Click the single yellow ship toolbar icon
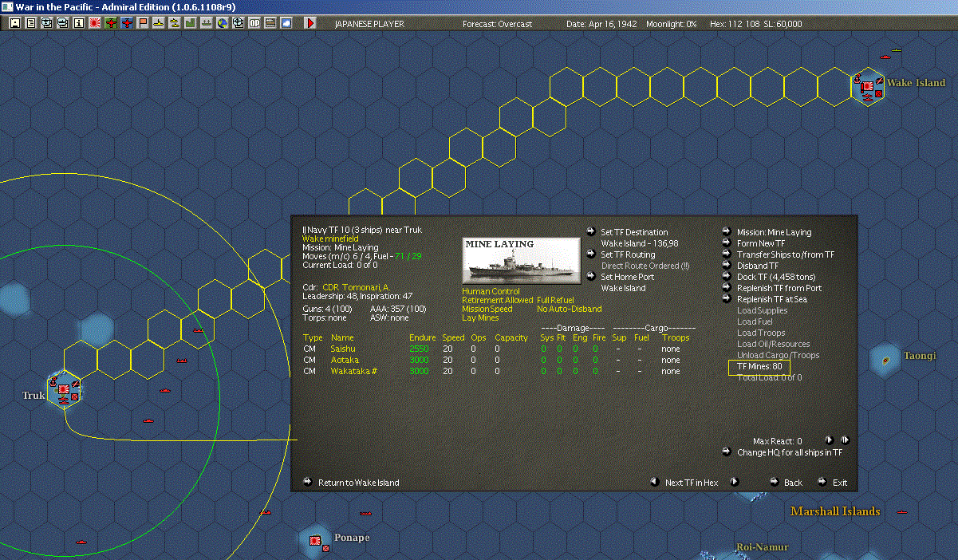Viewport: 958px width, 560px height. (x=159, y=23)
